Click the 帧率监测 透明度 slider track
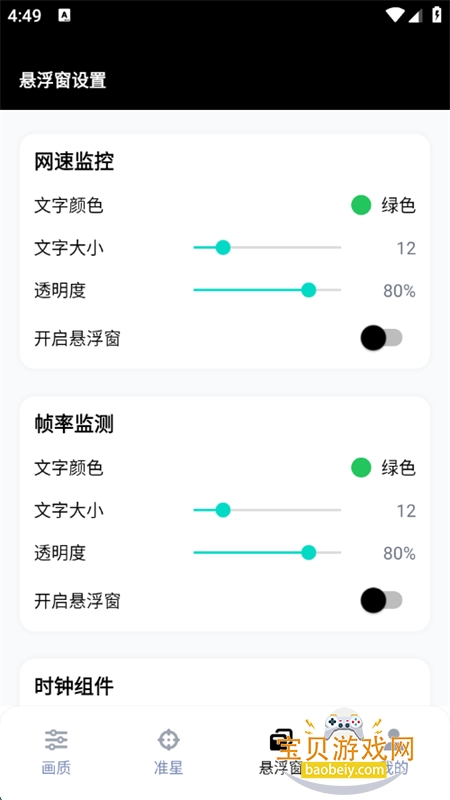Screen dimensions: 450x800 [267, 553]
